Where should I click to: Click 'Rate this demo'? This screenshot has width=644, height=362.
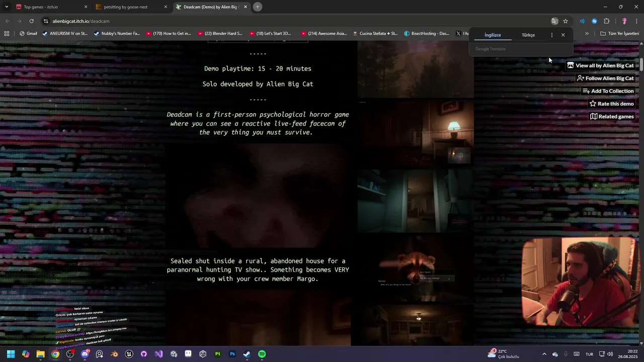pos(611,104)
